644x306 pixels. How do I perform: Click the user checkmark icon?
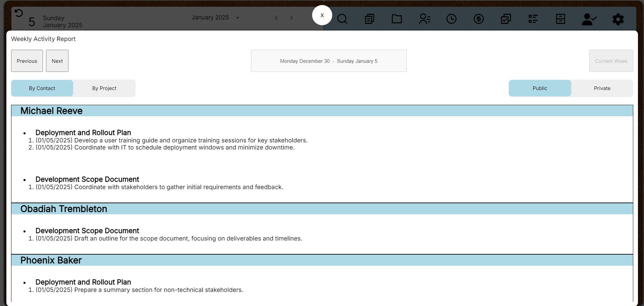click(589, 19)
